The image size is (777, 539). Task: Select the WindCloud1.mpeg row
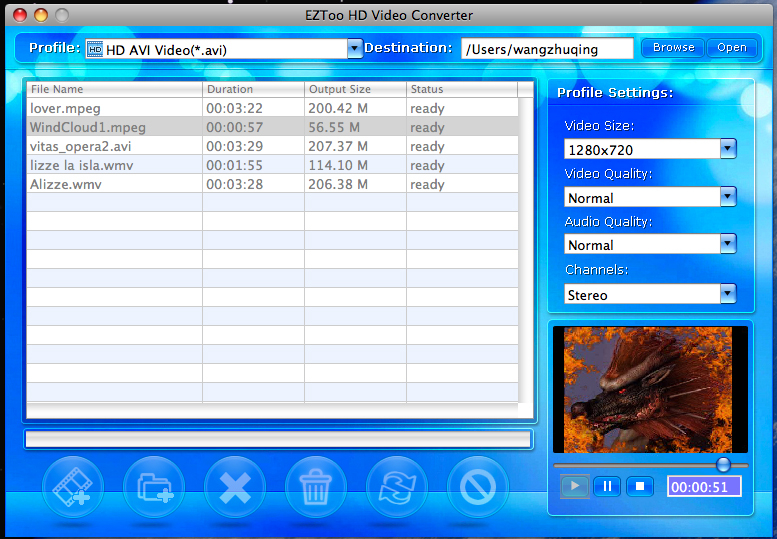[x=273, y=127]
